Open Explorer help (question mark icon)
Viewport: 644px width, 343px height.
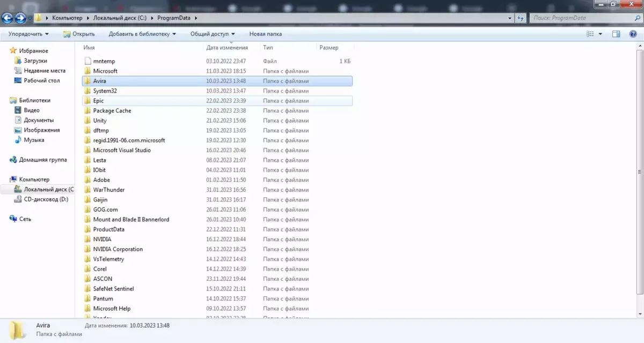(634, 34)
